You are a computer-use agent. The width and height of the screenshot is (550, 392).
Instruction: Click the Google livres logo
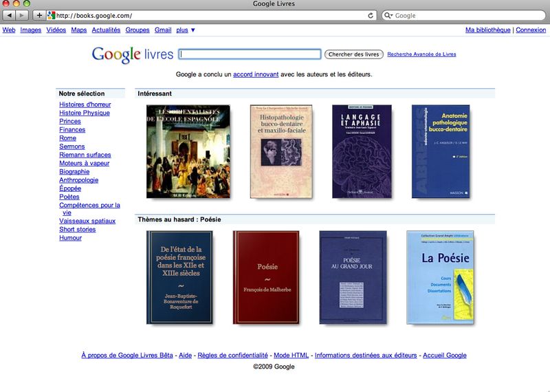click(133, 54)
